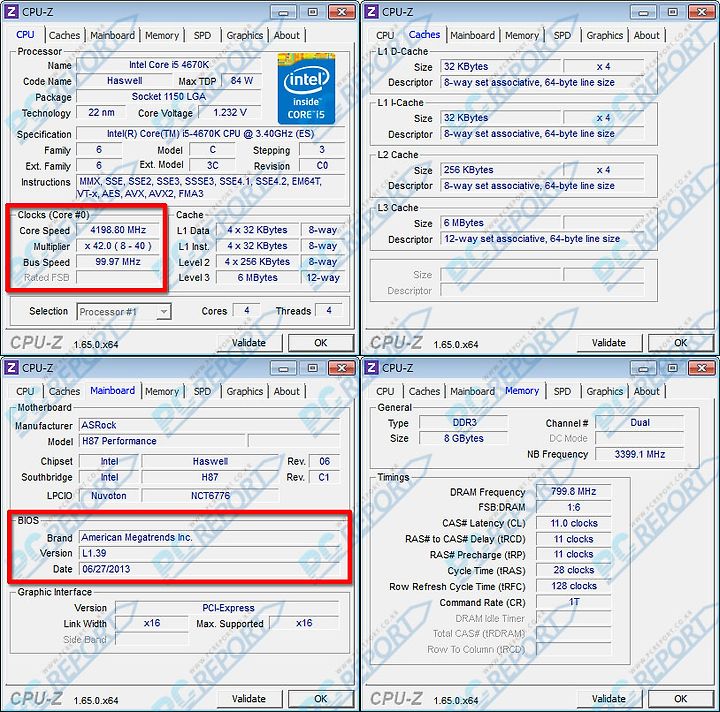Select SPD tab in the CPU window
Image resolution: width=720 pixels, height=712 pixels.
click(202, 35)
